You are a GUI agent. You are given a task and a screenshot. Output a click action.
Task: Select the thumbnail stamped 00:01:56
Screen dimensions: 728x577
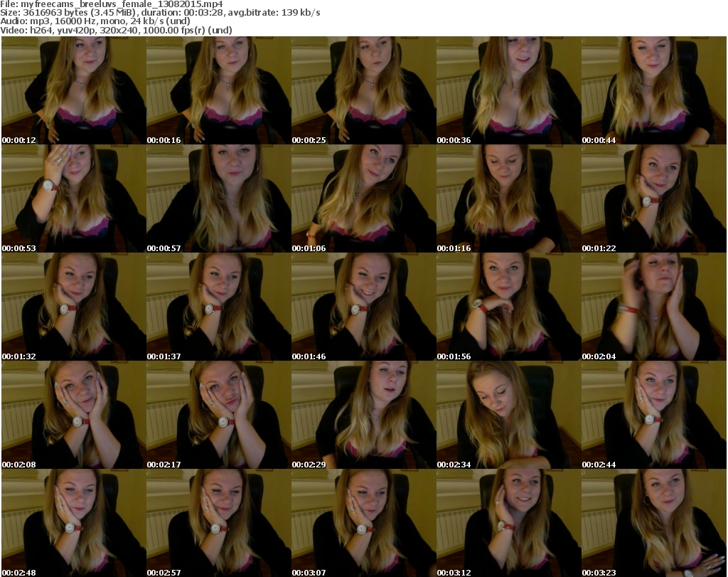tap(509, 307)
